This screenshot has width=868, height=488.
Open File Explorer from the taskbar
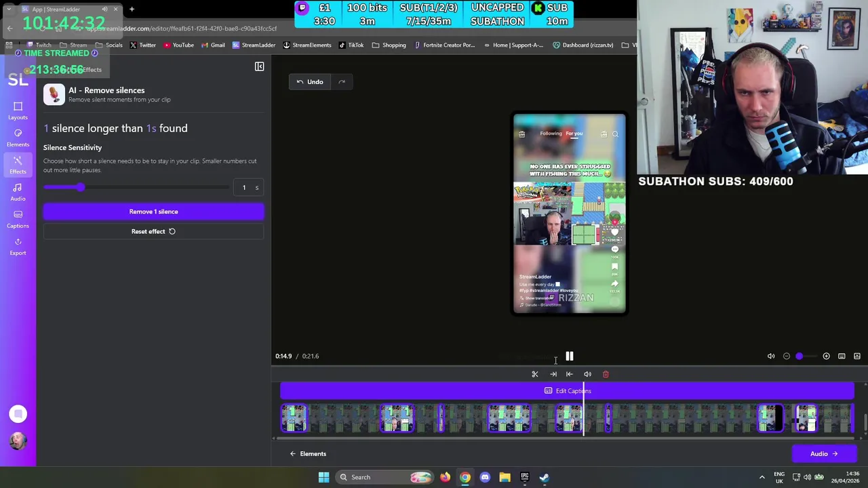pos(505,477)
